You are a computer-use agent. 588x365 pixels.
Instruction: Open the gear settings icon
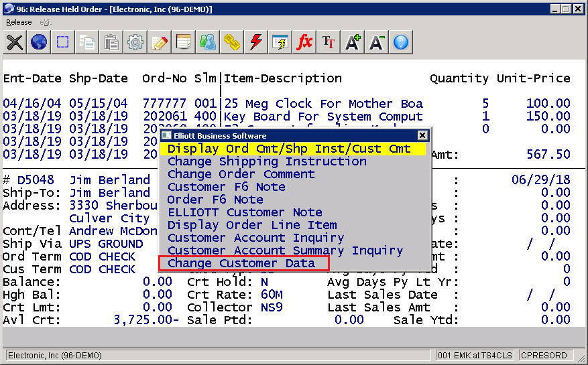coord(135,42)
